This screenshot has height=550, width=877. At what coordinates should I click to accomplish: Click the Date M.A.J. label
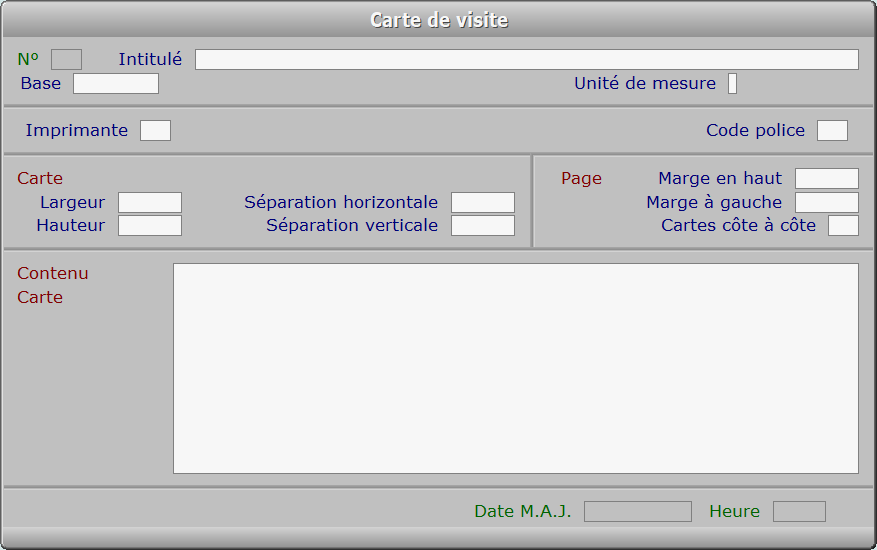pos(522,511)
